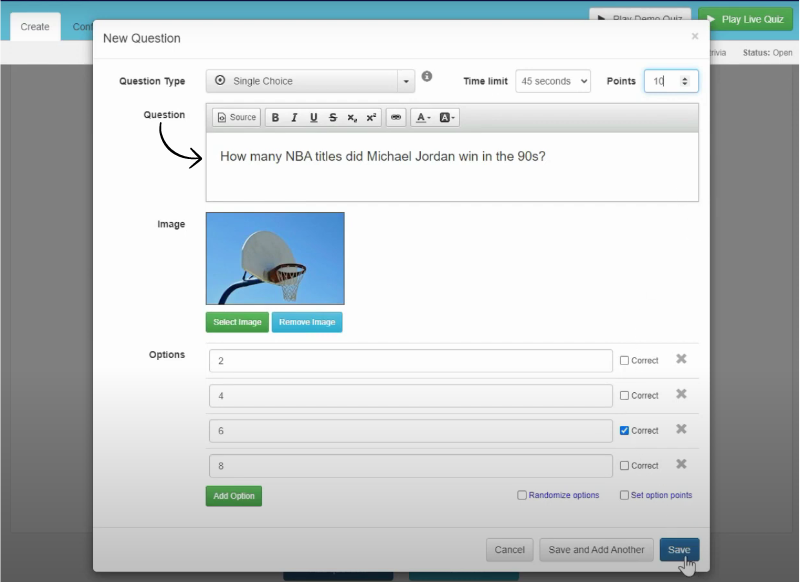Enable Randomize options checkbox
This screenshot has width=800, height=582.
pyautogui.click(x=521, y=495)
